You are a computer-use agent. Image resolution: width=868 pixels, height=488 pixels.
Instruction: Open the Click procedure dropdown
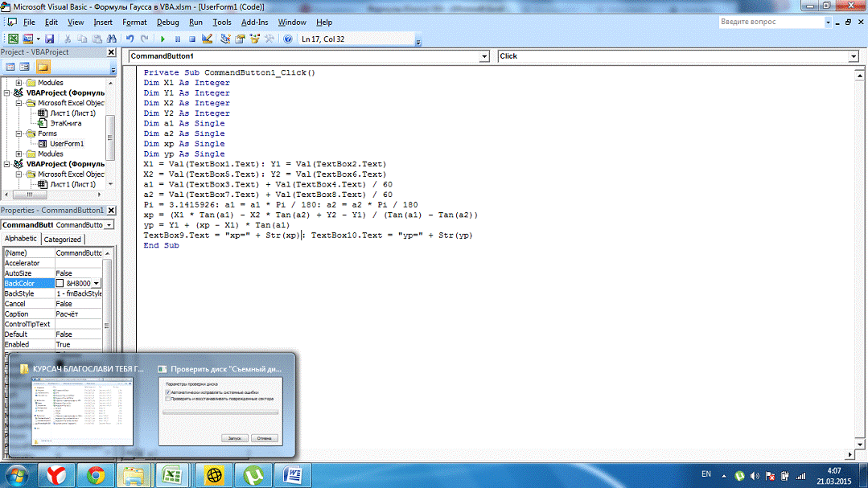pos(853,56)
